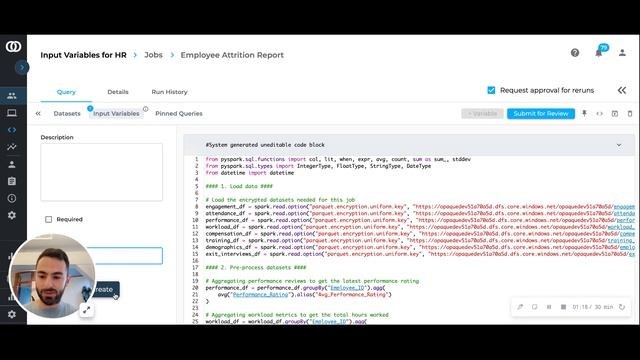Switch to the Run History tab
The image size is (640, 360).
169,92
